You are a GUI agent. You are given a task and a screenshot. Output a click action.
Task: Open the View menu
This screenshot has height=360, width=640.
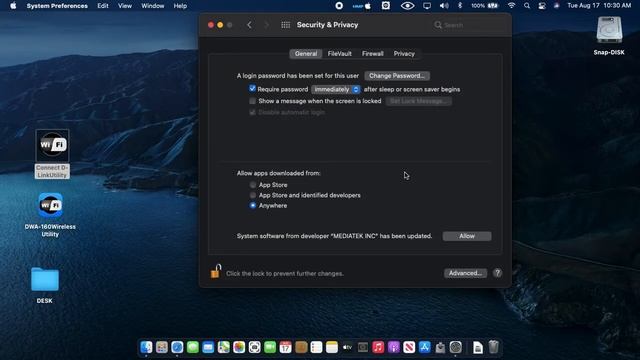tap(125, 6)
